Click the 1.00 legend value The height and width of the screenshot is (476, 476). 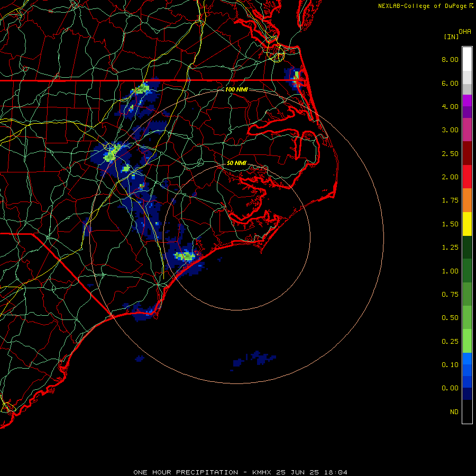[x=450, y=271]
